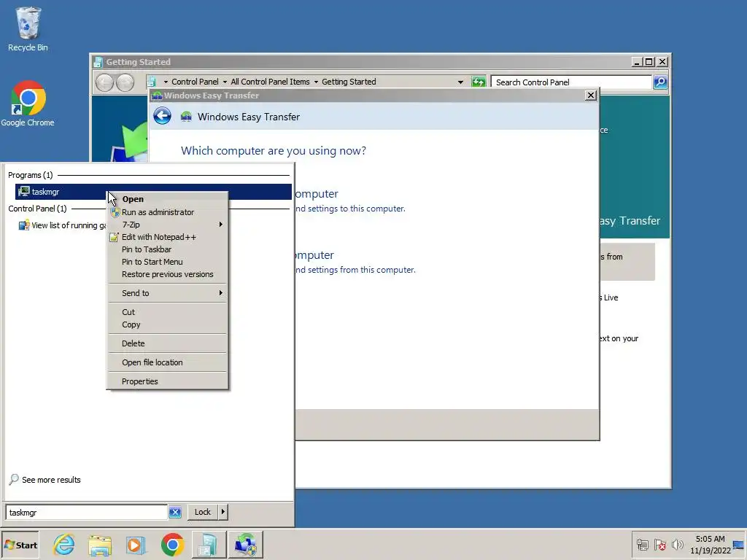Open View list of running gadgets result
Viewport: 747px width, 560px height.
coord(61,225)
